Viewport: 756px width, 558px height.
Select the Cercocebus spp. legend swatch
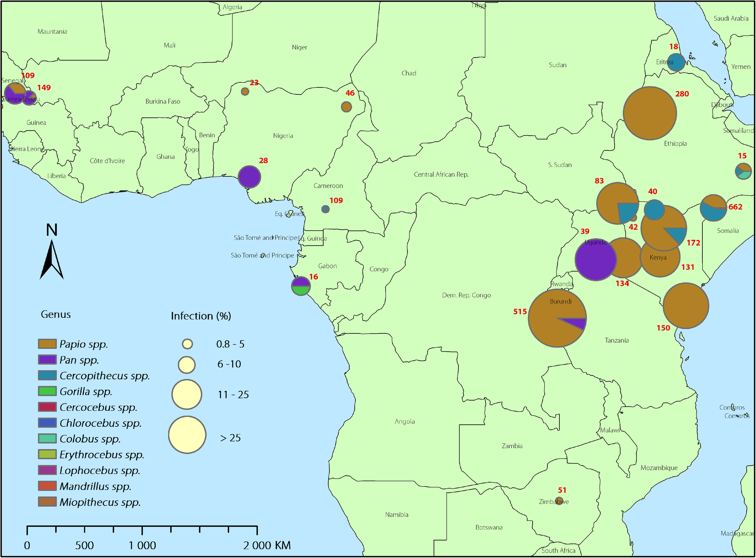47,407
